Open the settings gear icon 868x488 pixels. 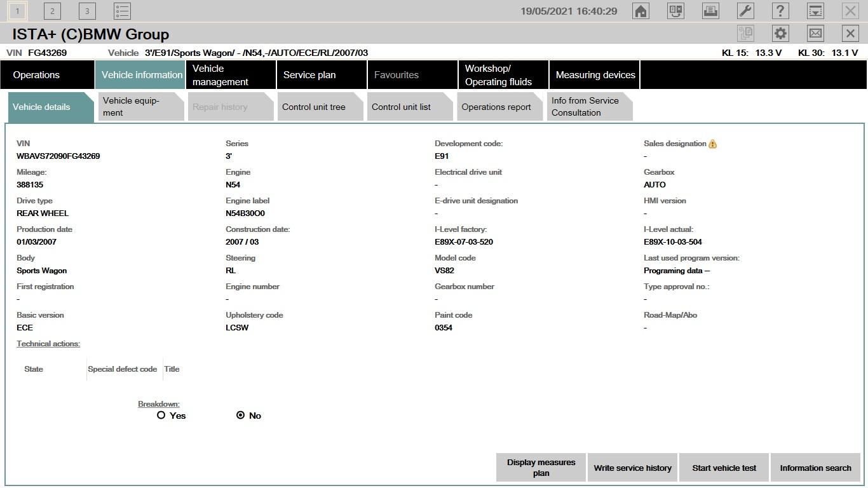pyautogui.click(x=780, y=34)
